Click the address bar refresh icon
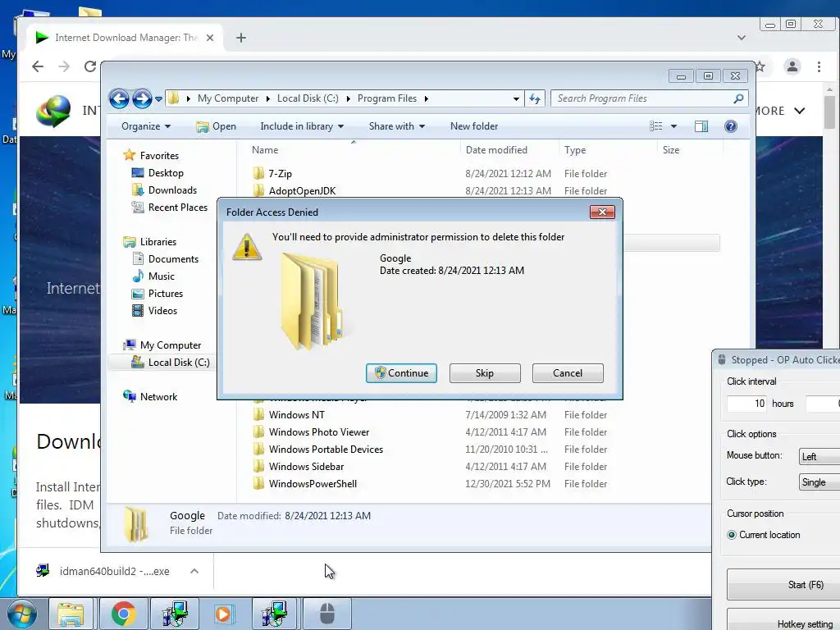Image resolution: width=840 pixels, height=630 pixels. pyautogui.click(x=535, y=98)
